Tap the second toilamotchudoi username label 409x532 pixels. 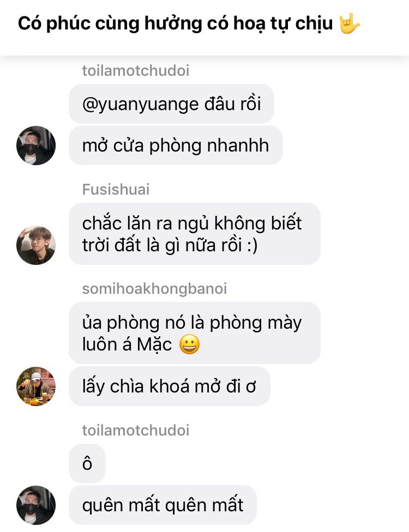(x=135, y=431)
